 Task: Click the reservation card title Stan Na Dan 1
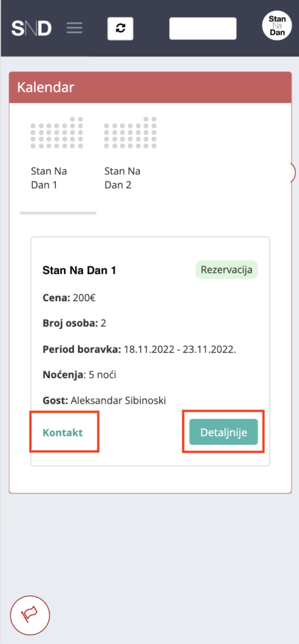[x=79, y=270]
